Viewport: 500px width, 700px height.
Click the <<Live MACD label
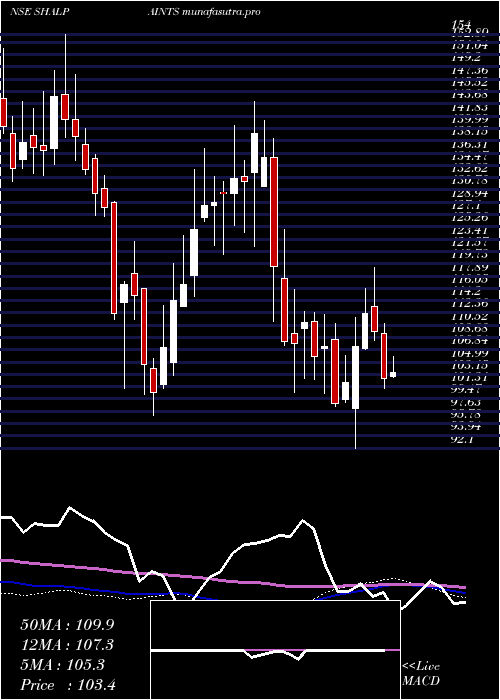421,674
